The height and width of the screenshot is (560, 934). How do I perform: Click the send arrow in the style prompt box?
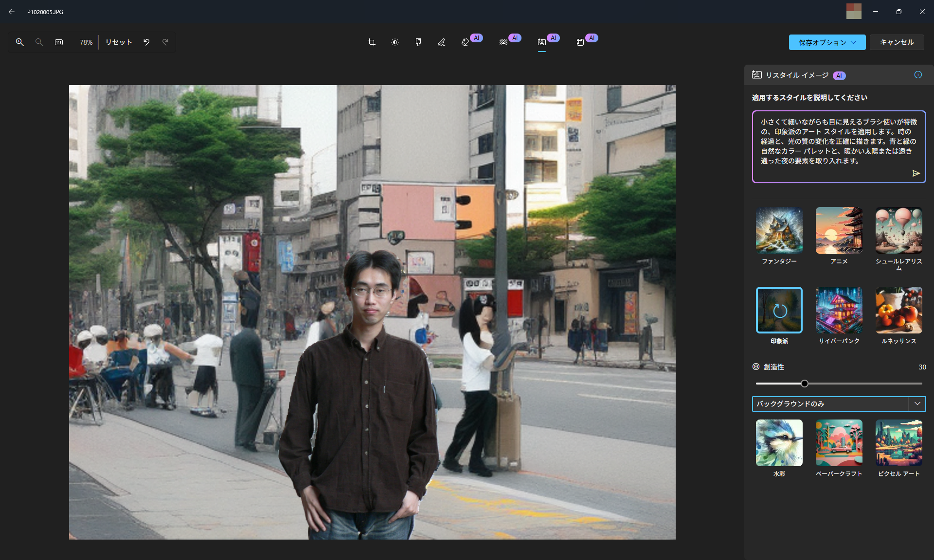click(x=916, y=174)
